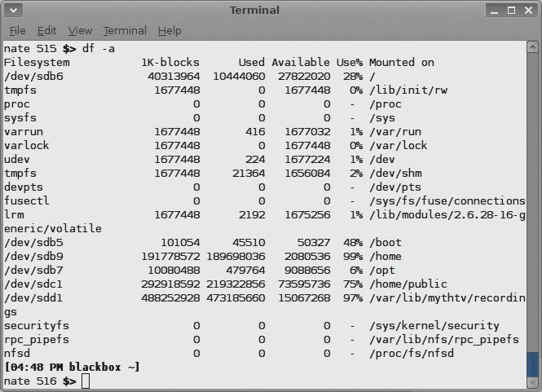This screenshot has height=392, width=542.
Task: Click the 'eneric/volatile' wrapped text
Action: pyautogui.click(x=53, y=228)
